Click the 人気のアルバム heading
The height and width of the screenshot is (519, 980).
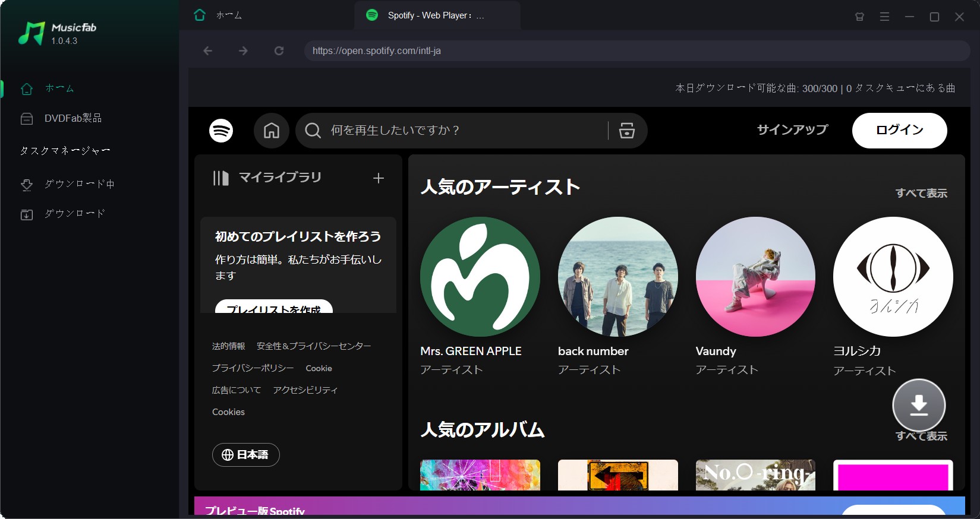coord(483,429)
